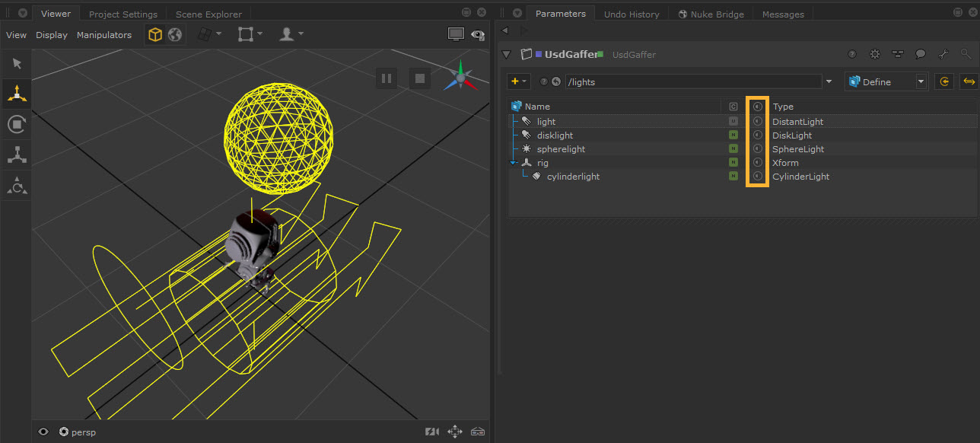Click the pan arrows icon in viewer footer
Image resolution: width=980 pixels, height=443 pixels.
[455, 432]
